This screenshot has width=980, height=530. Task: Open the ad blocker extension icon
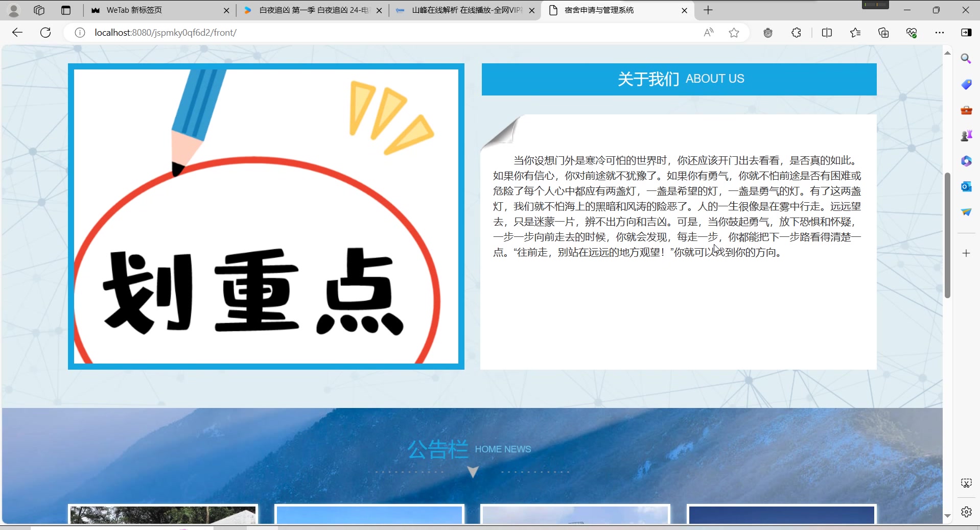click(768, 33)
